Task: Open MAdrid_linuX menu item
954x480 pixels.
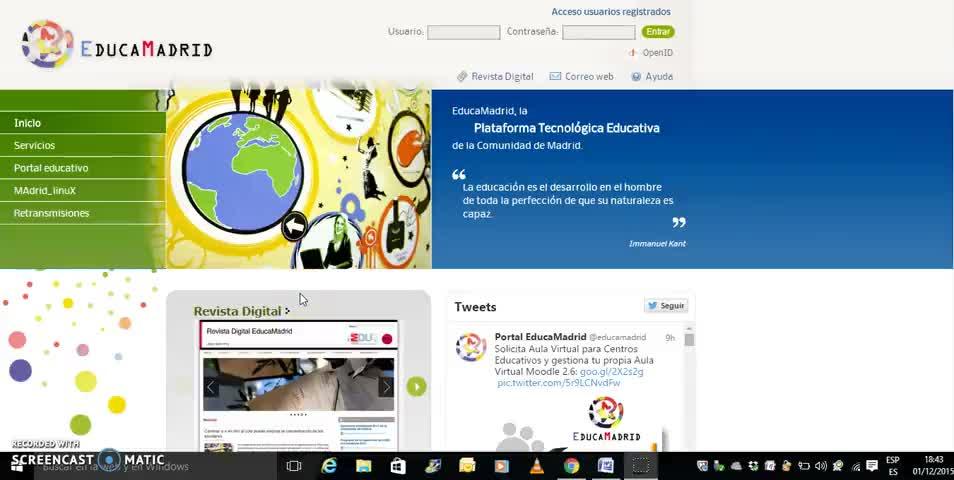Action: (x=83, y=190)
